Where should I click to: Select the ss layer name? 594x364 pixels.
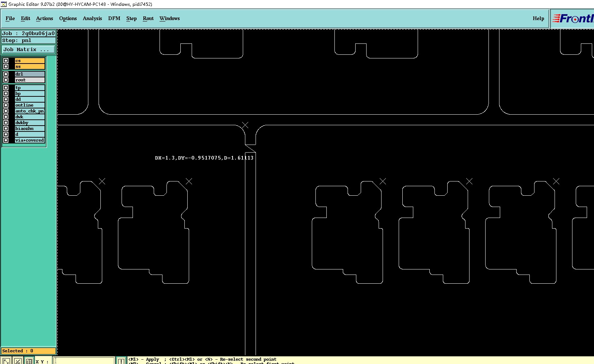tap(30, 66)
